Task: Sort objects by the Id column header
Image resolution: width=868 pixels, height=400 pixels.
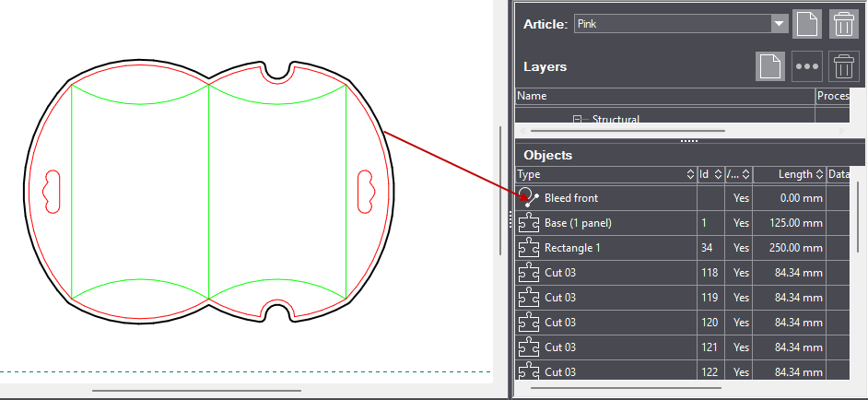Action: pyautogui.click(x=709, y=174)
